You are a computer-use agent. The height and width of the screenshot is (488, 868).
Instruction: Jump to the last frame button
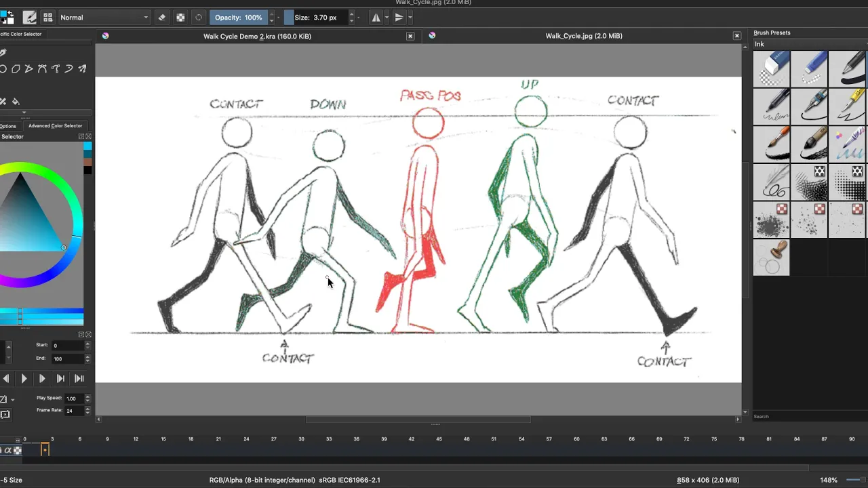[x=79, y=378]
